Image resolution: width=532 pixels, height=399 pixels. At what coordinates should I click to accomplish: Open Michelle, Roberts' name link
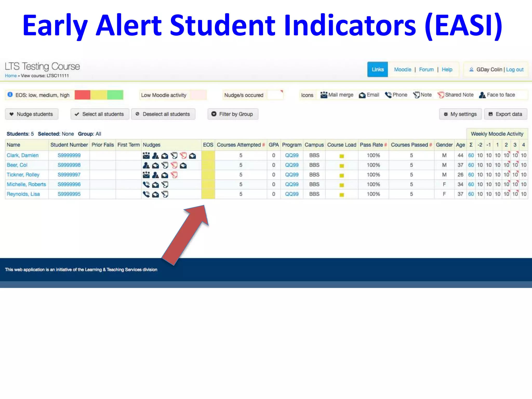point(26,184)
